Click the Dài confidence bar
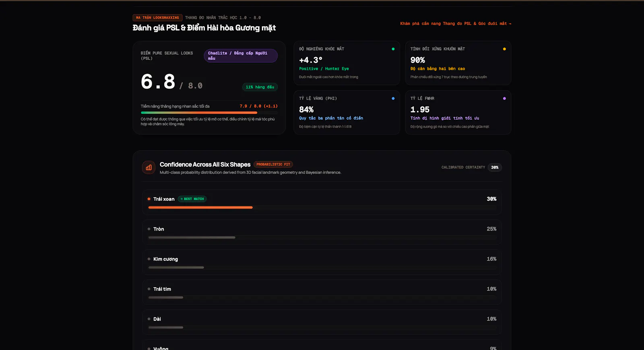644x350 pixels. coord(166,327)
